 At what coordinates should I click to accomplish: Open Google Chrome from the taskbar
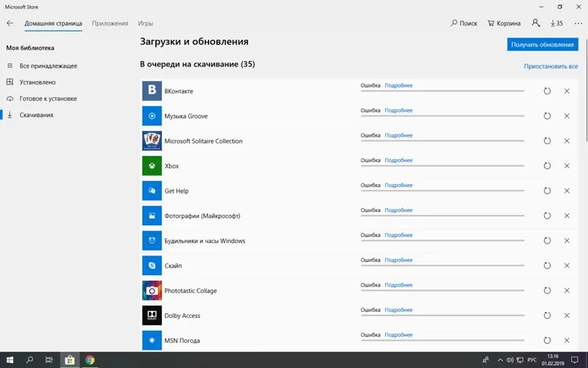point(90,360)
